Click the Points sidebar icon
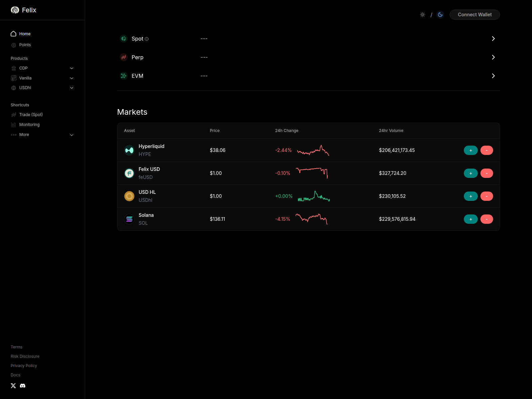Image resolution: width=532 pixels, height=399 pixels. pos(14,45)
